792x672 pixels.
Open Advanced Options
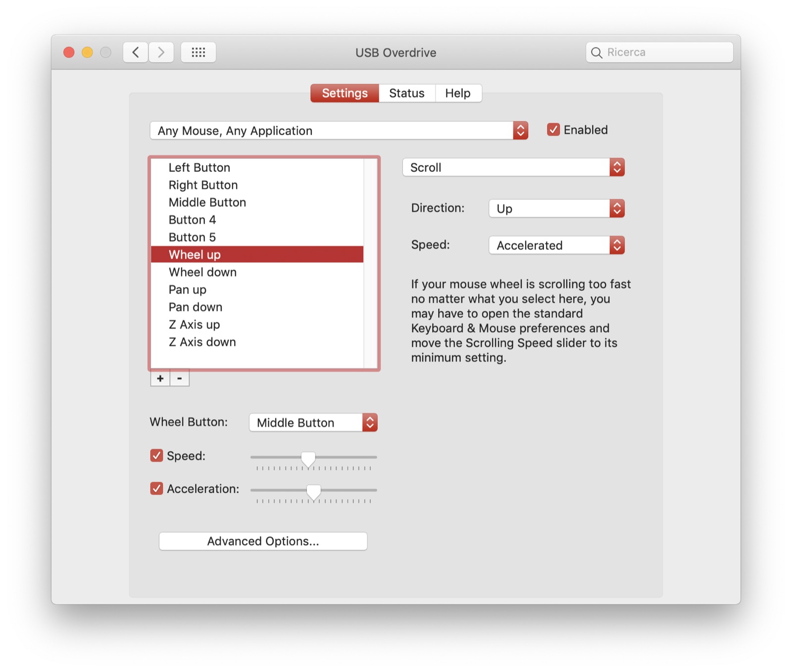pos(263,541)
